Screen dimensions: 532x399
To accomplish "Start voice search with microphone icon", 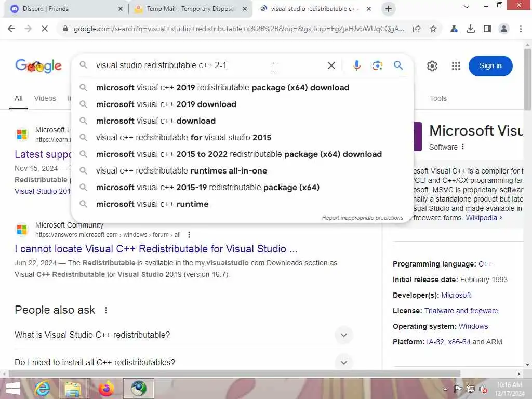I will 356,65.
